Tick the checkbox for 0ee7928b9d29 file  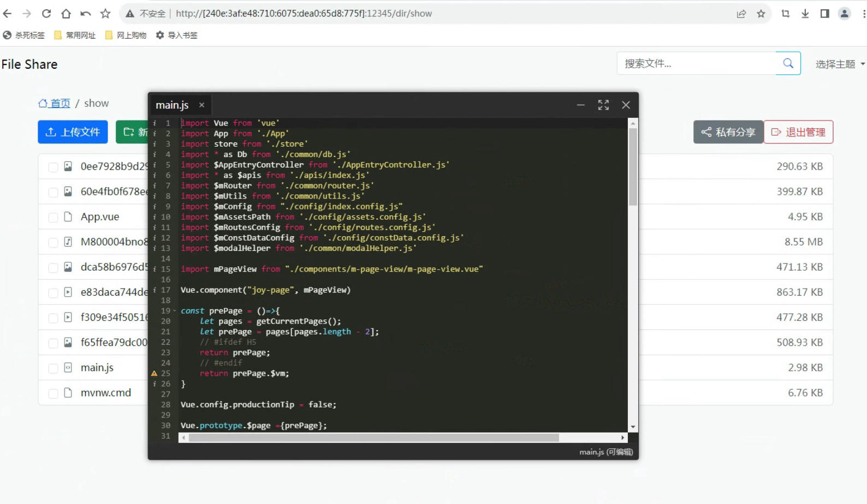[53, 167]
